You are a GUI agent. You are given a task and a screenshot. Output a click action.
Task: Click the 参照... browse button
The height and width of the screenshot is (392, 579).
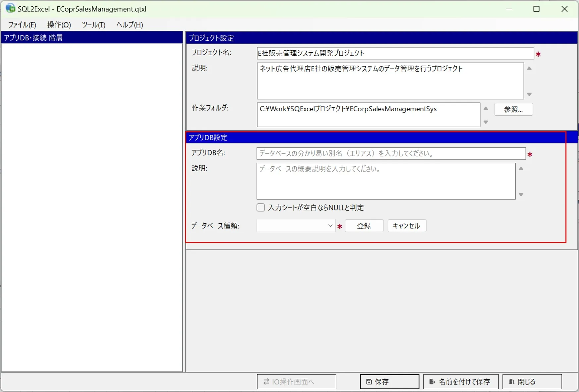tap(513, 109)
